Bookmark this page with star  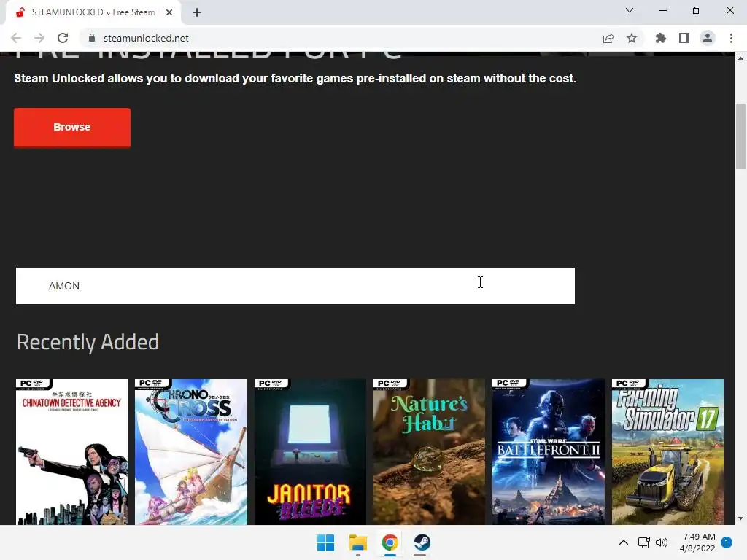(x=632, y=38)
